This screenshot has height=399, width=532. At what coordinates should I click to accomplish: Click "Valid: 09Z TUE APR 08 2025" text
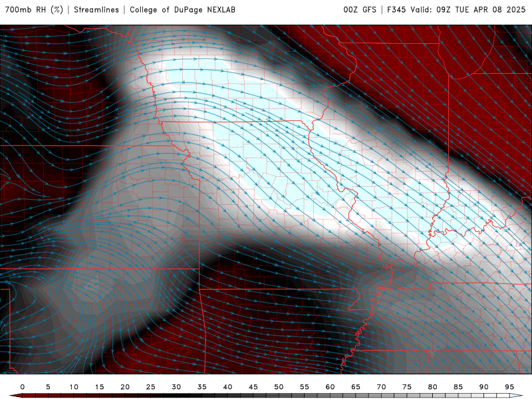(468, 9)
